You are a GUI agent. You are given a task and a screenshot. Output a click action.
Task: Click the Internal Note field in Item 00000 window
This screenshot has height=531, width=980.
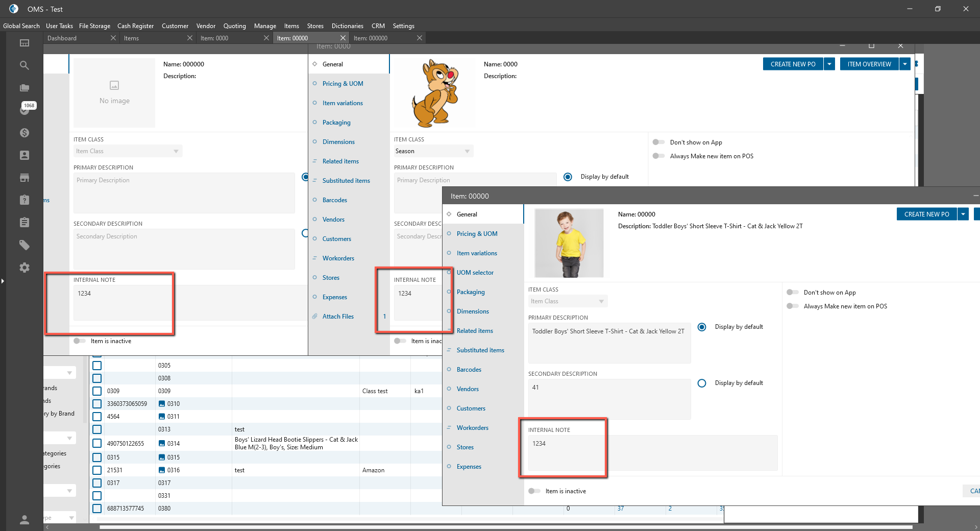click(653, 453)
